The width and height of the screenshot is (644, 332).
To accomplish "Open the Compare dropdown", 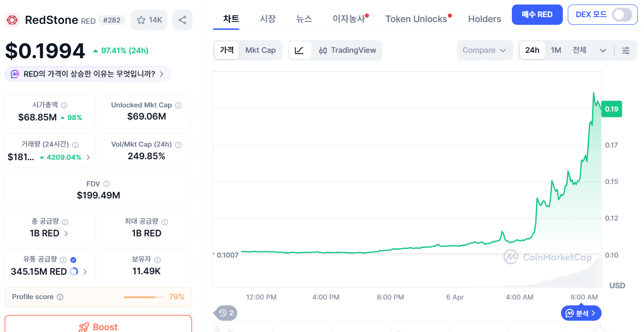I will click(485, 50).
